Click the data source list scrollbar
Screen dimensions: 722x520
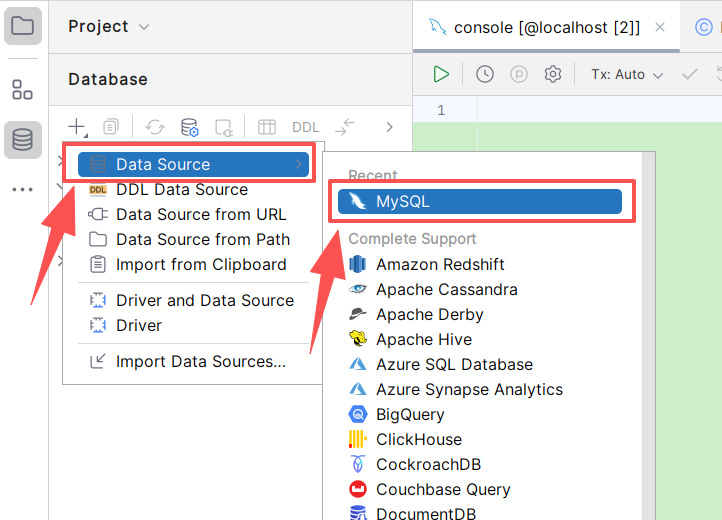[649, 336]
